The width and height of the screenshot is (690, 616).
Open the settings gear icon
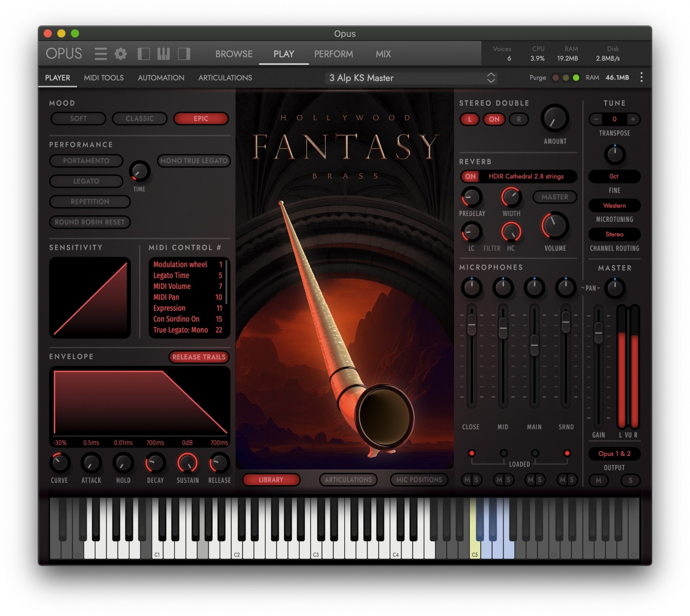(x=121, y=54)
